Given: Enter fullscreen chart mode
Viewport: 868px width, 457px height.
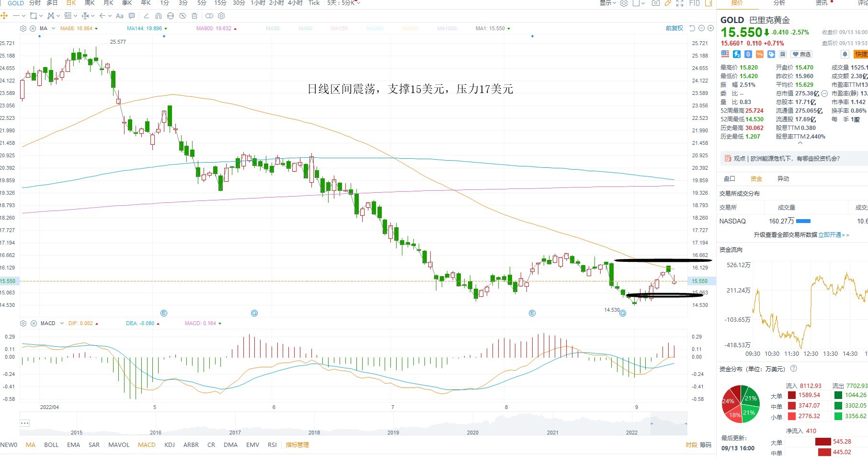Looking at the screenshot, I should (x=680, y=3).
